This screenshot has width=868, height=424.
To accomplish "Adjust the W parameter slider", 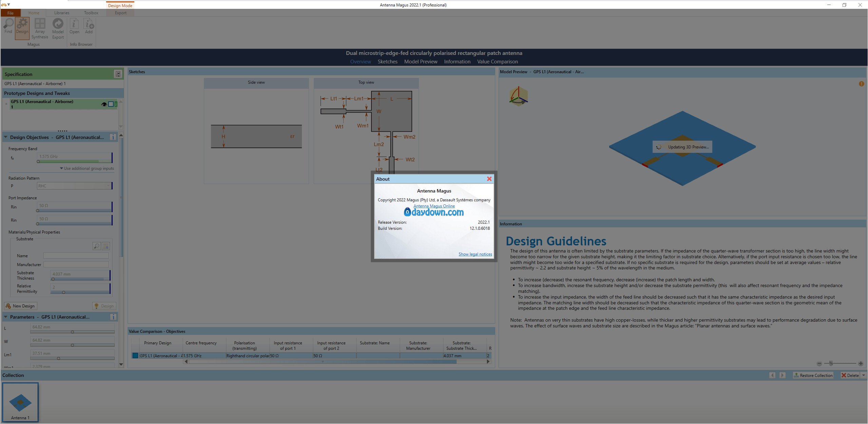I will 72,345.
